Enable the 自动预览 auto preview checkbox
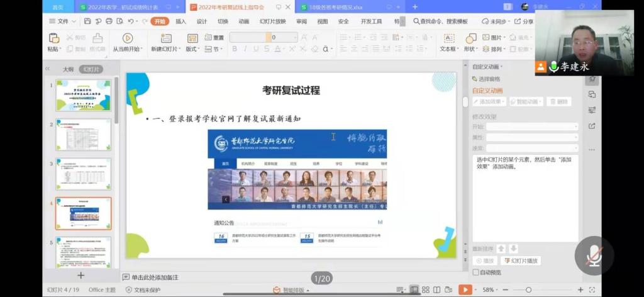This screenshot has height=297, width=644. tap(475, 272)
